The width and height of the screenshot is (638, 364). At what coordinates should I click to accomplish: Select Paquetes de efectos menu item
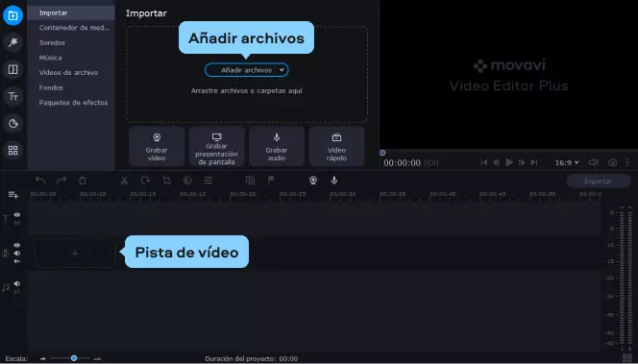pos(74,103)
